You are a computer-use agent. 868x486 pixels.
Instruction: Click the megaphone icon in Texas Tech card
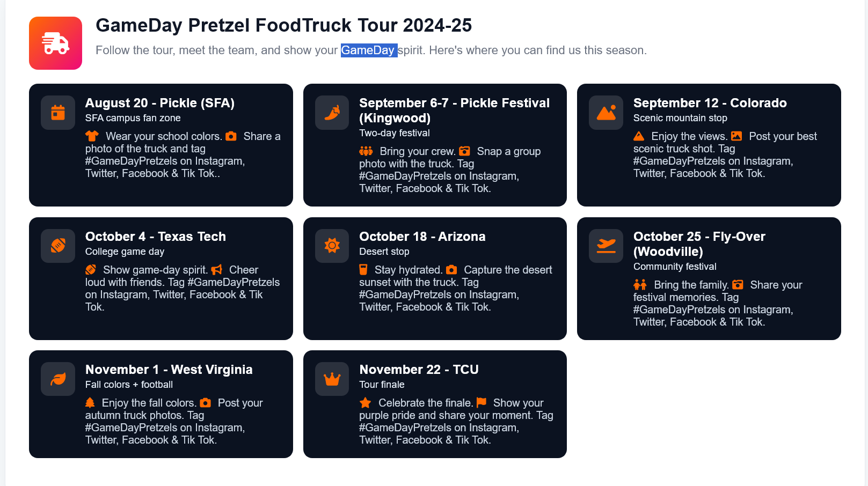[216, 270]
